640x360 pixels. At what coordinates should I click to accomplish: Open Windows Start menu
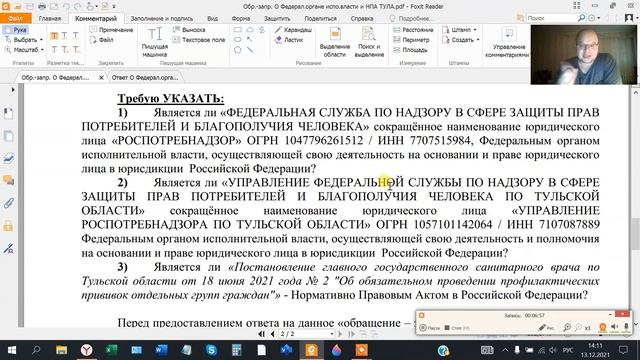(12, 350)
